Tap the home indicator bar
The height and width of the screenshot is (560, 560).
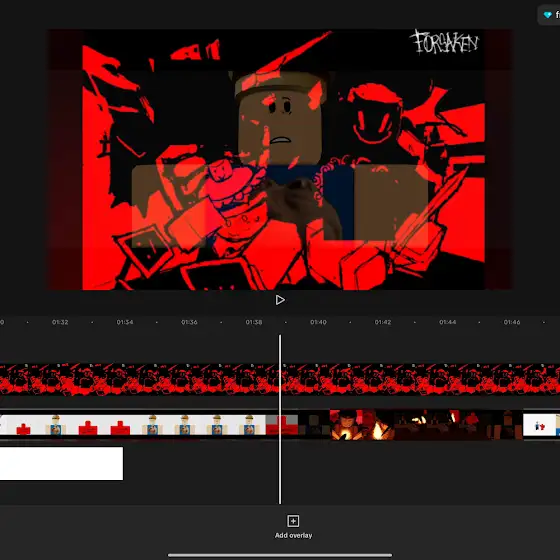coord(280,555)
